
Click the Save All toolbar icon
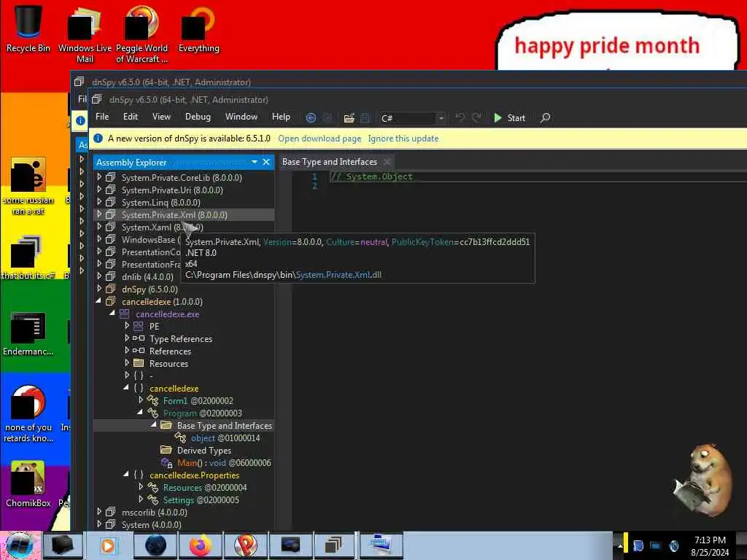point(365,117)
